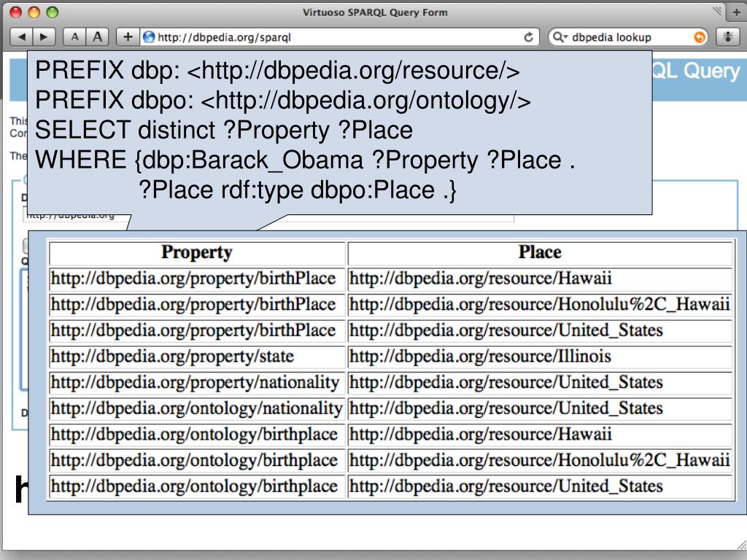
Task: Open a new tab with plus button
Action: pos(737,13)
